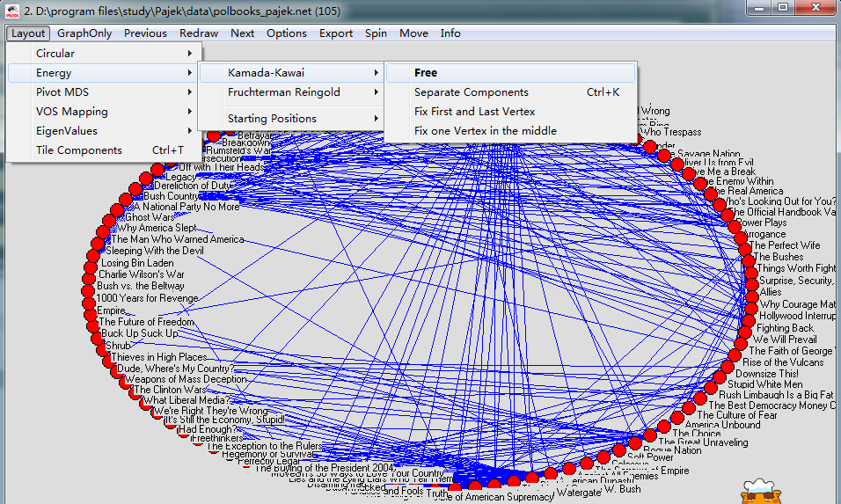
Task: Open the GraphOnly menu
Action: point(84,33)
